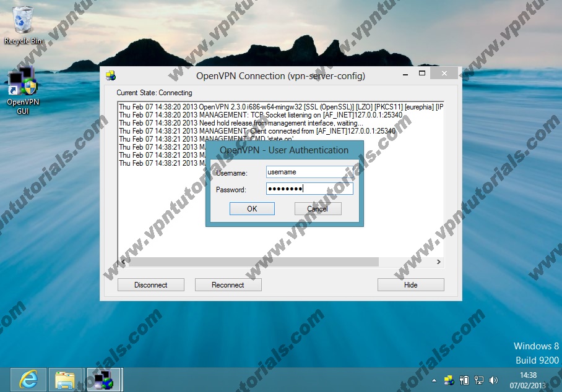The image size is (562, 392).
Task: Open Internet Explorer from the taskbar
Action: tap(28, 380)
